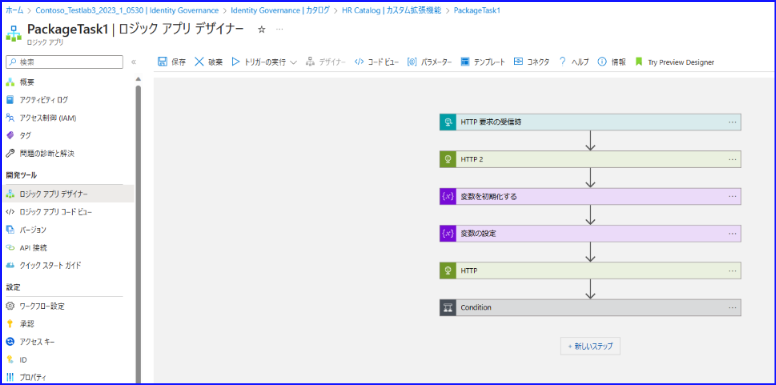The height and width of the screenshot is (385, 776).
Task: Click the HTTP 要求の受信時 trigger icon
Action: tap(448, 122)
